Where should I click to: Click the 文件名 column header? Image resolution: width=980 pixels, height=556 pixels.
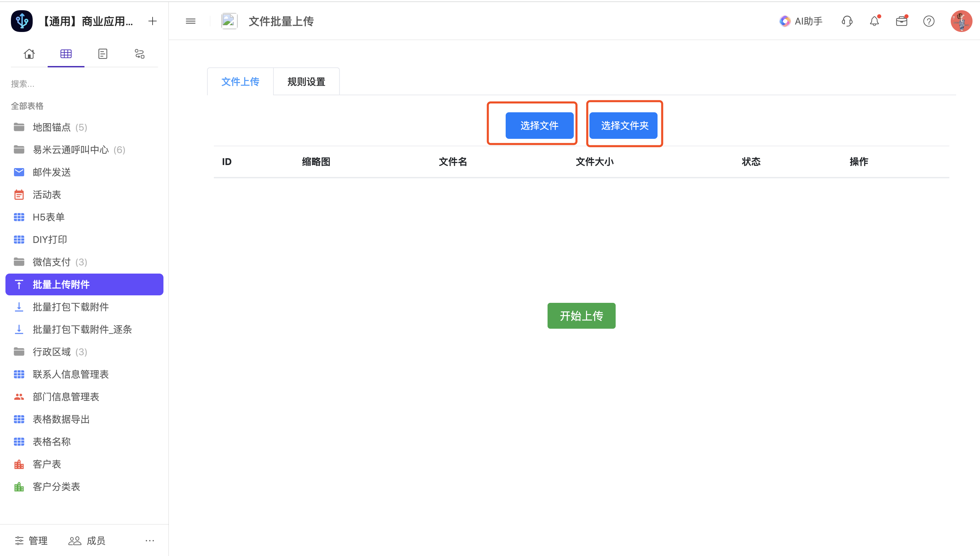[x=453, y=162]
